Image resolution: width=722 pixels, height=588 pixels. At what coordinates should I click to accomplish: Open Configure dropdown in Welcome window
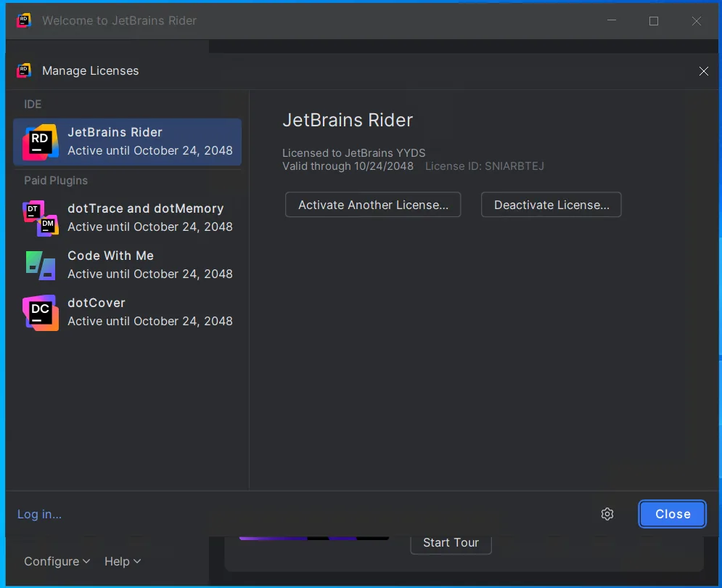coord(57,561)
